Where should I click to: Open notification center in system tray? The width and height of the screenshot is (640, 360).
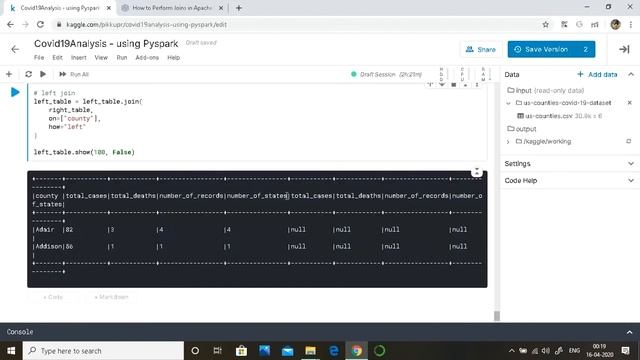coord(625,351)
